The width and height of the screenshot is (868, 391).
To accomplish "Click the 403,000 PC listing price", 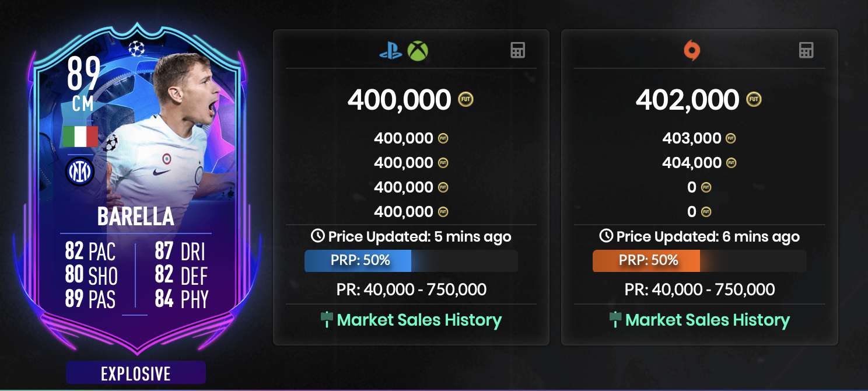I will click(x=692, y=138).
